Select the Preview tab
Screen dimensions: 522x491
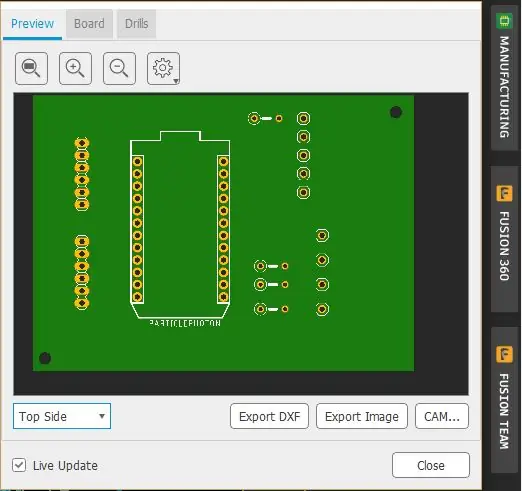[x=32, y=24]
